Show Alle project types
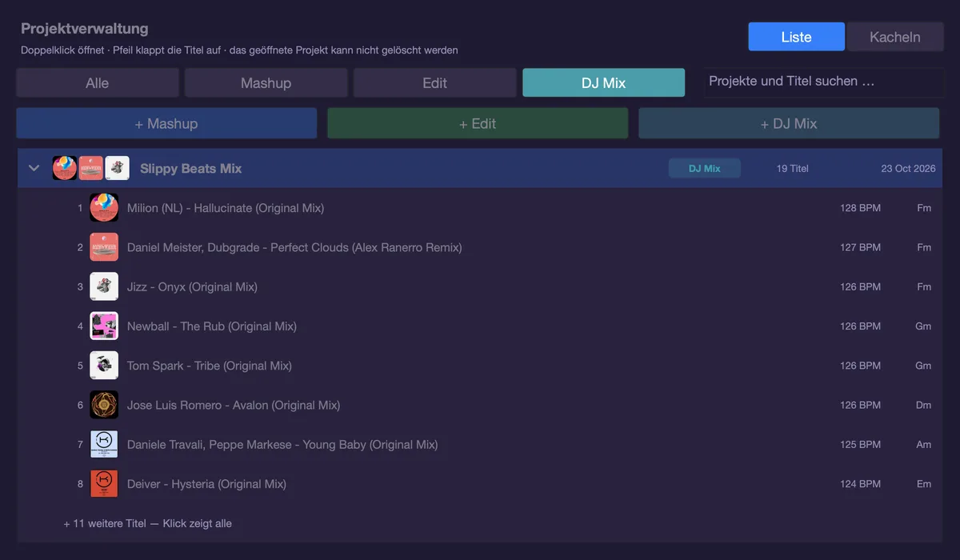The image size is (960, 560). click(97, 82)
